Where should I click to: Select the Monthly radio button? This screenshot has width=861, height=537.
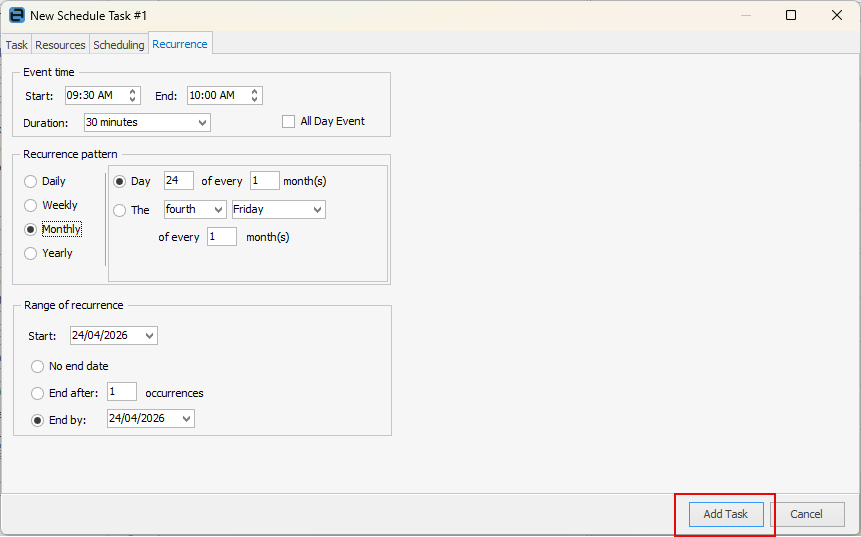point(31,230)
